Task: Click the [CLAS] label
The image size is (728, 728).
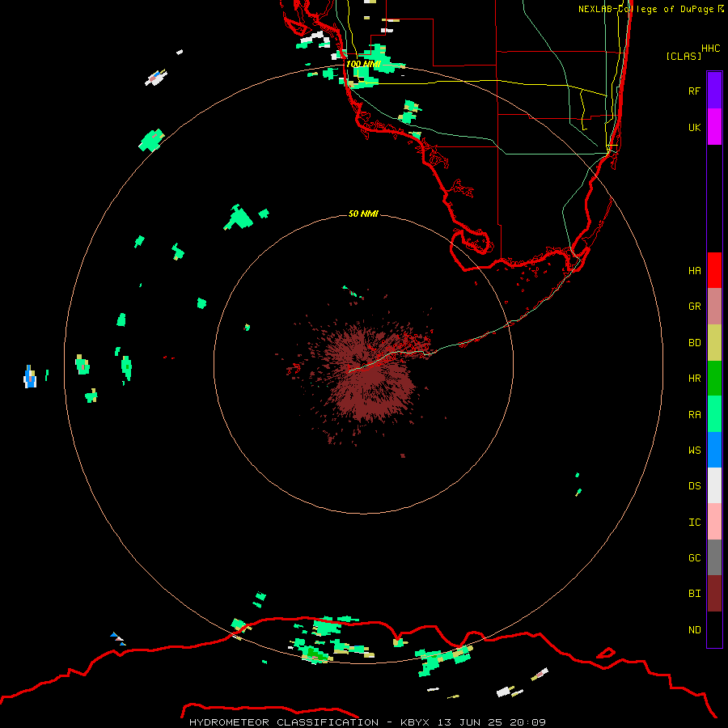Action: point(684,56)
